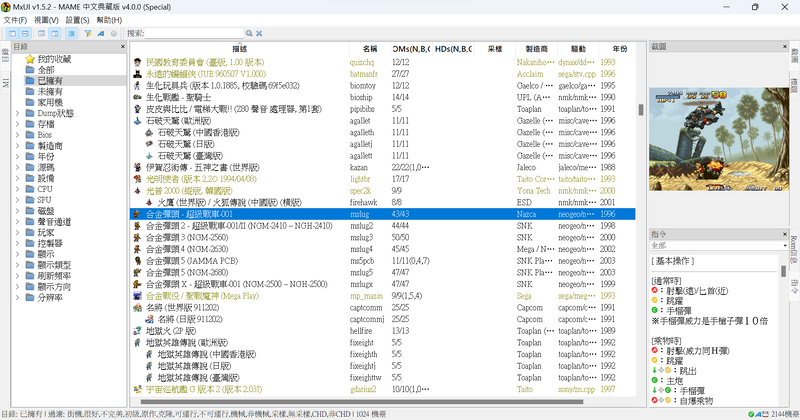Sort by the 年份 column header
The image size is (800, 420).
pyautogui.click(x=619, y=49)
